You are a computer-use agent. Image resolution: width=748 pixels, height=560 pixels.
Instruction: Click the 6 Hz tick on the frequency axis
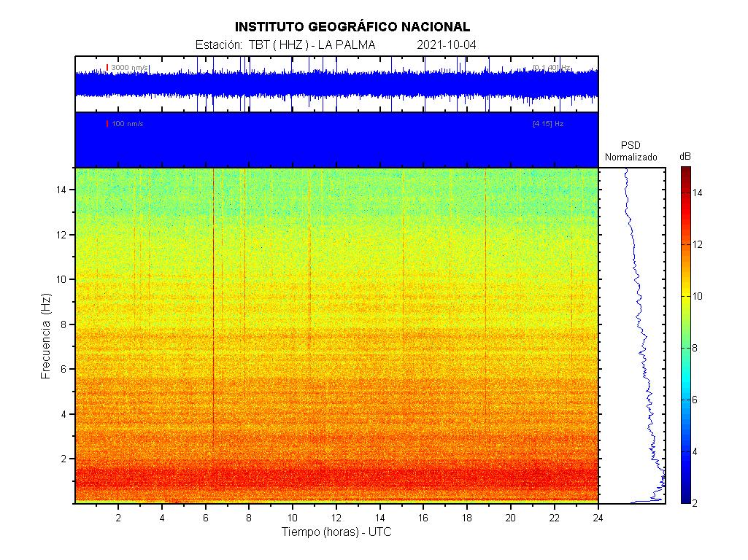[63, 370]
